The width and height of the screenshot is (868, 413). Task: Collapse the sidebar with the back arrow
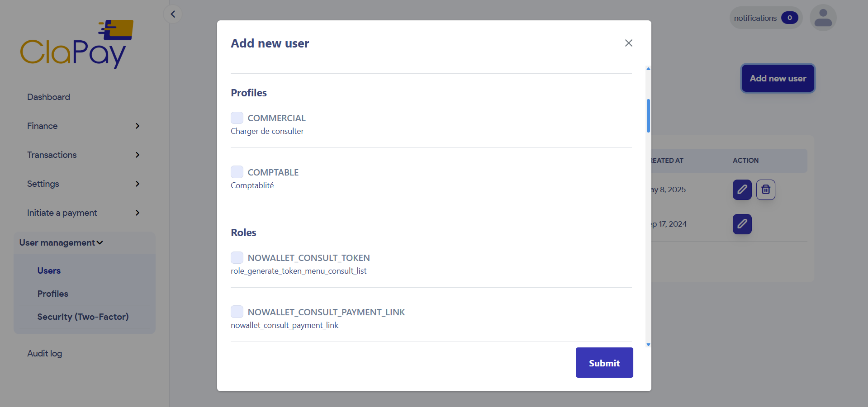click(172, 14)
